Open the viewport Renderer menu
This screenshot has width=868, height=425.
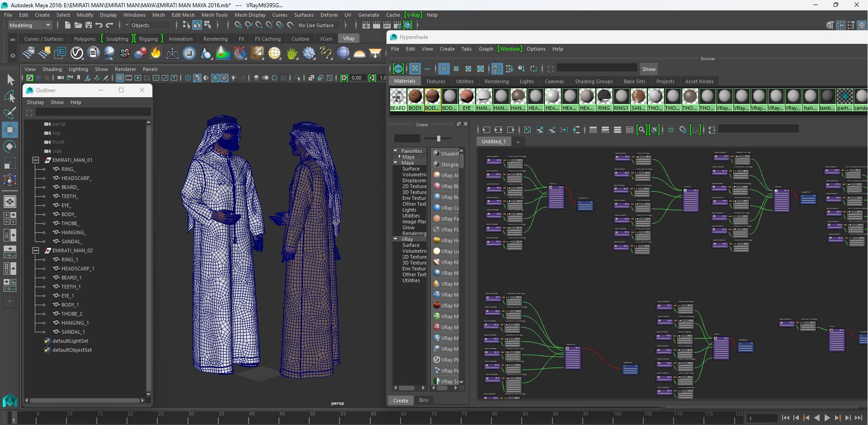(125, 69)
